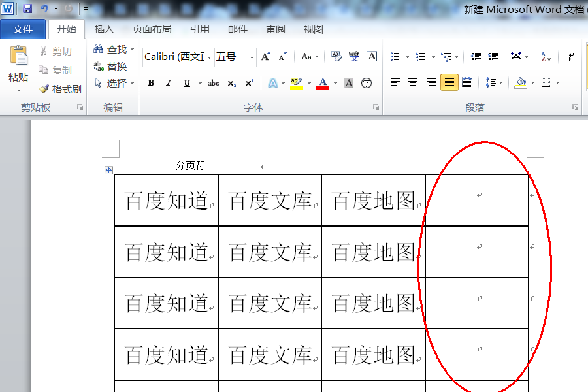The width and height of the screenshot is (588, 392).
Task: Open the Undo history dropdown arrow
Action: pos(56,8)
